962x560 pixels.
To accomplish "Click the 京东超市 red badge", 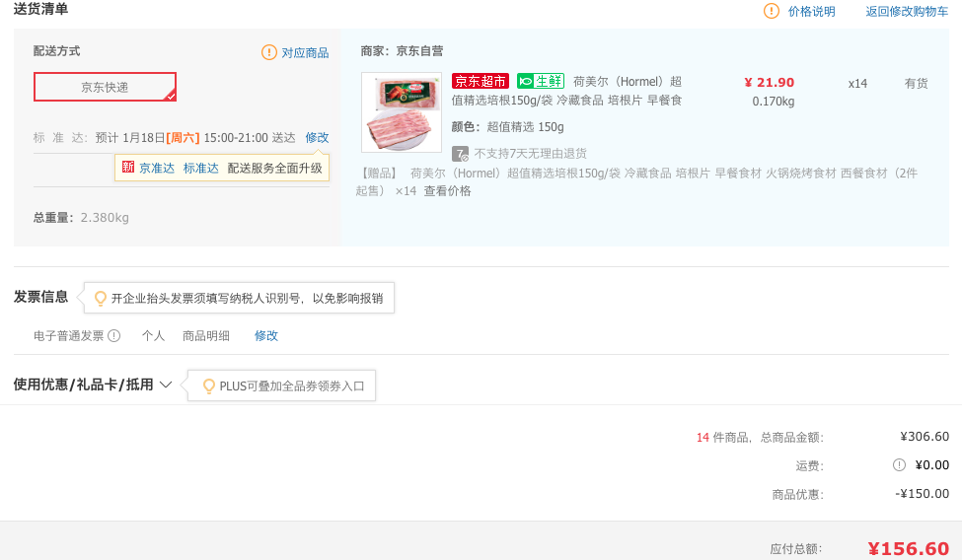I will 481,81.
